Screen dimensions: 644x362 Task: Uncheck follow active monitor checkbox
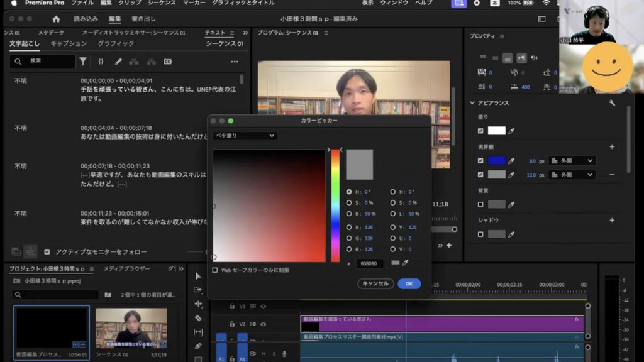click(x=47, y=251)
